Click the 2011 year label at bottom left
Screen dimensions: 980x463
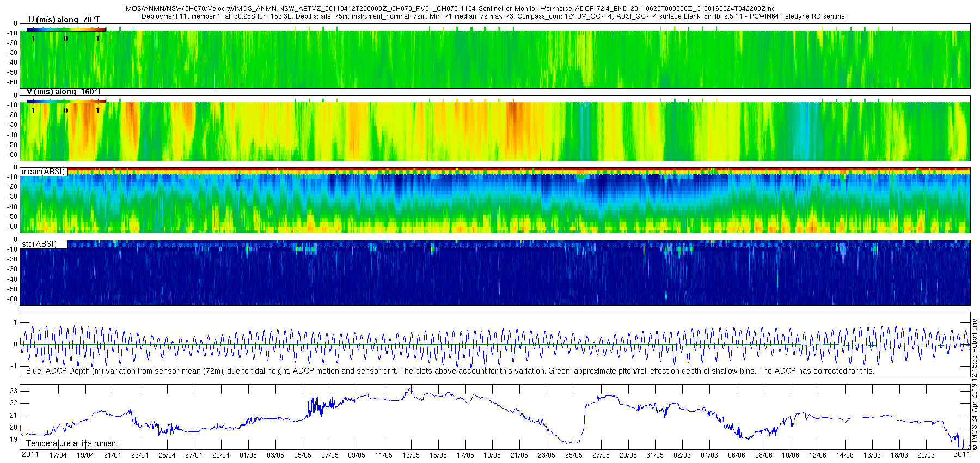(30, 454)
